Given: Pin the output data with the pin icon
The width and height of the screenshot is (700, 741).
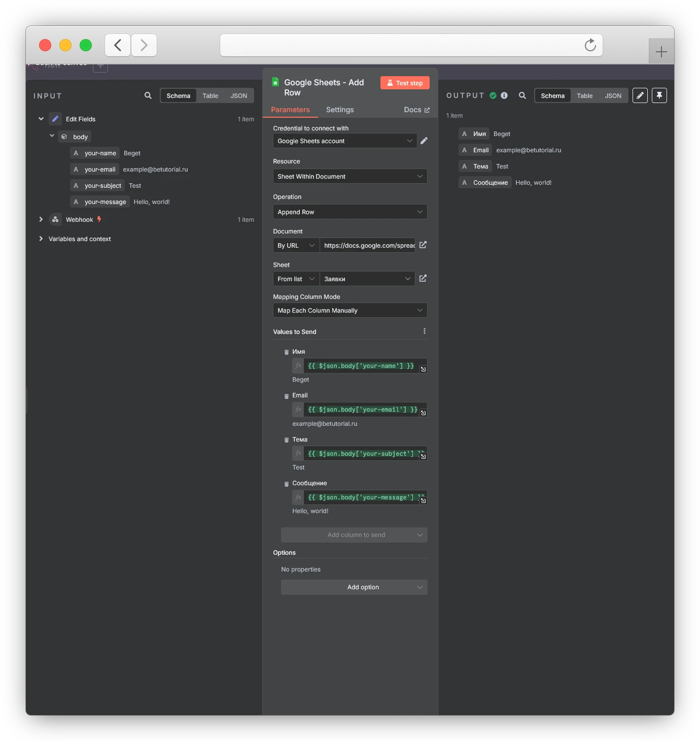Looking at the screenshot, I should (659, 95).
